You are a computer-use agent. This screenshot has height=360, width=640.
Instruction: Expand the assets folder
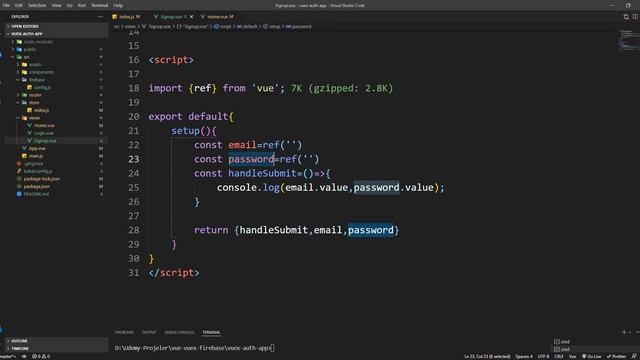(35, 64)
